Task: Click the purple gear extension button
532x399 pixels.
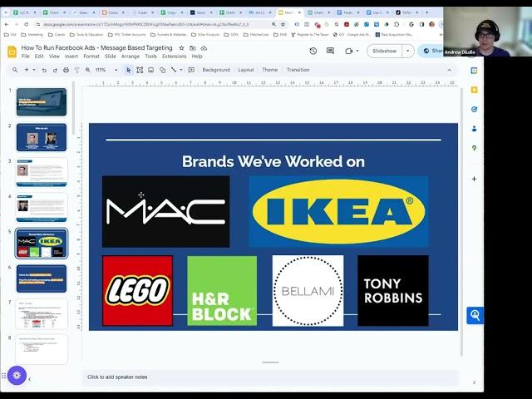Action: [x=17, y=375]
